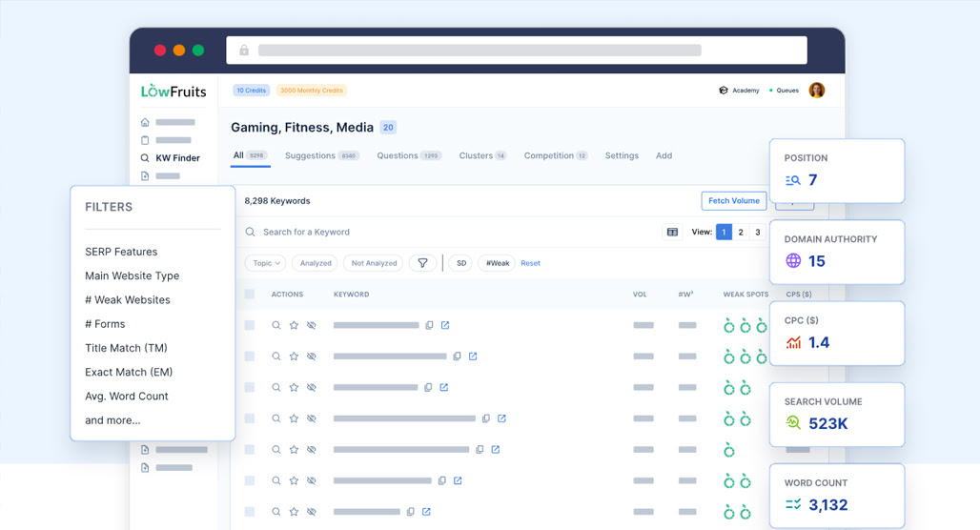Open the external link icon in the last visible row

coord(426,512)
